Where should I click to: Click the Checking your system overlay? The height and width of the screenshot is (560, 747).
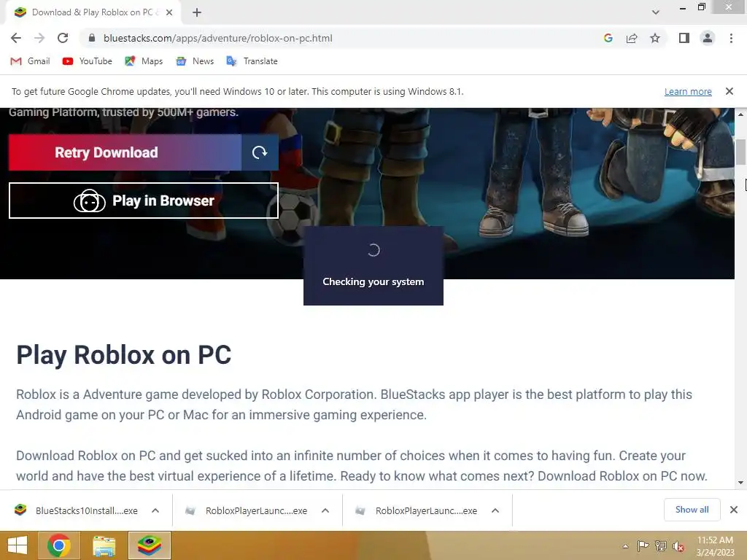pyautogui.click(x=373, y=265)
